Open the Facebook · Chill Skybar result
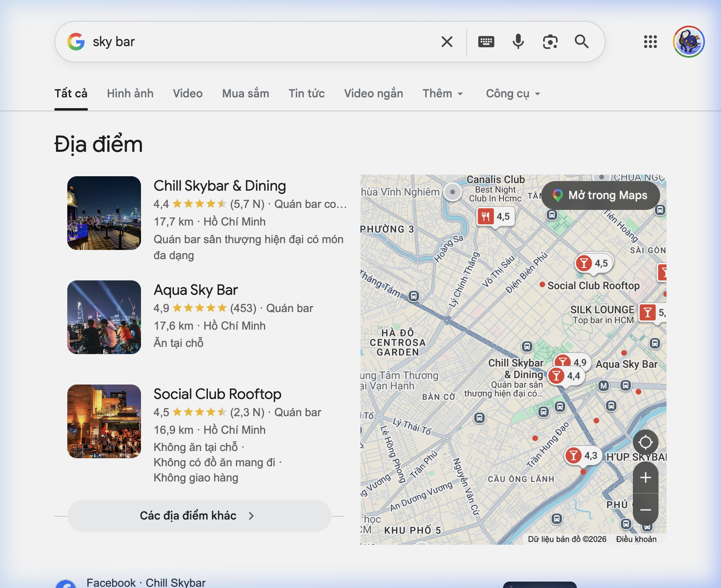 [146, 582]
